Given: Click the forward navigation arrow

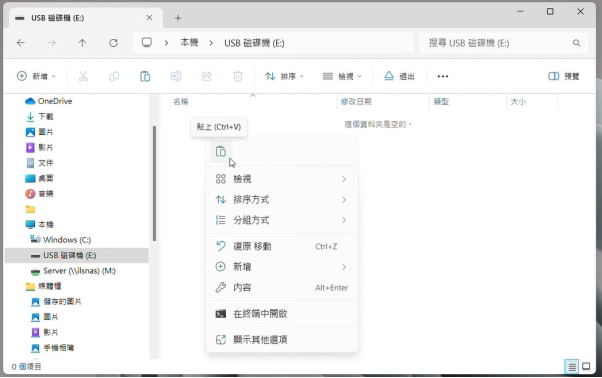Looking at the screenshot, I should (x=51, y=43).
